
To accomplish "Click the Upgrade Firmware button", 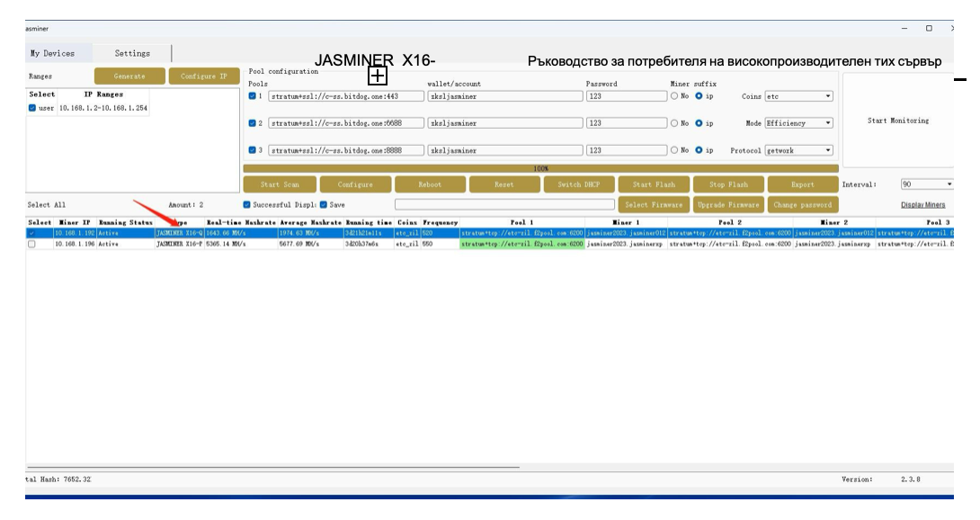I will click(729, 204).
